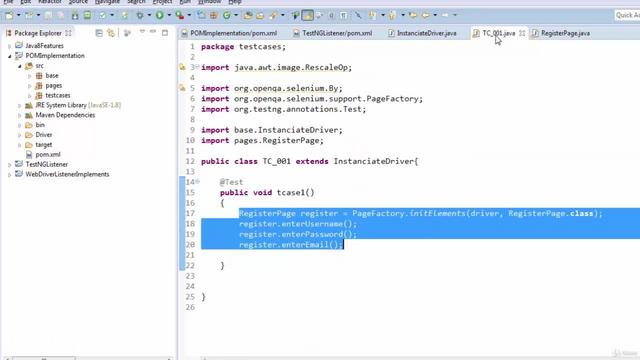640x360 pixels.
Task: Click the Search flashlight toolbar icon
Action: pos(273,16)
